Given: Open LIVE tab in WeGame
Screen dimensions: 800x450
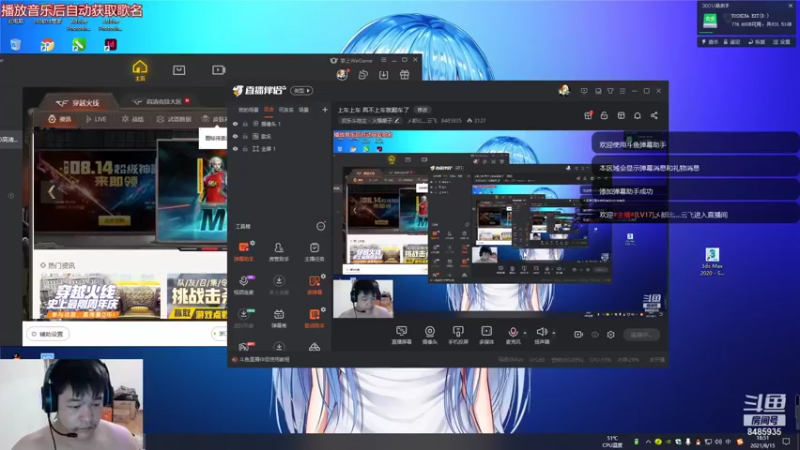Looking at the screenshot, I should tap(96, 119).
